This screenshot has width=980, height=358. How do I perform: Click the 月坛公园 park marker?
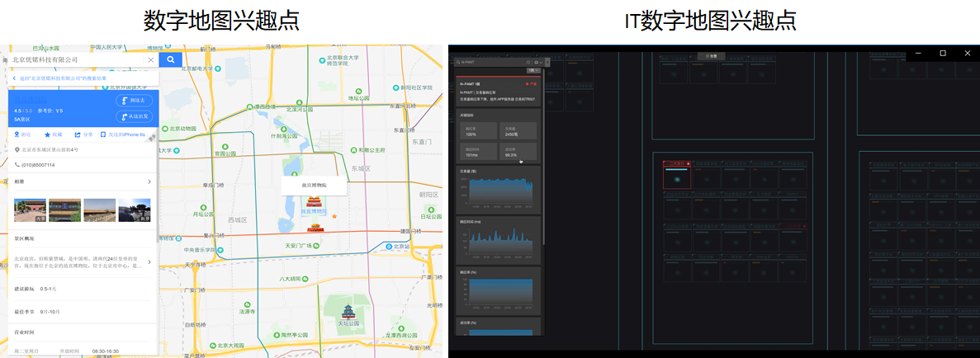[204, 207]
